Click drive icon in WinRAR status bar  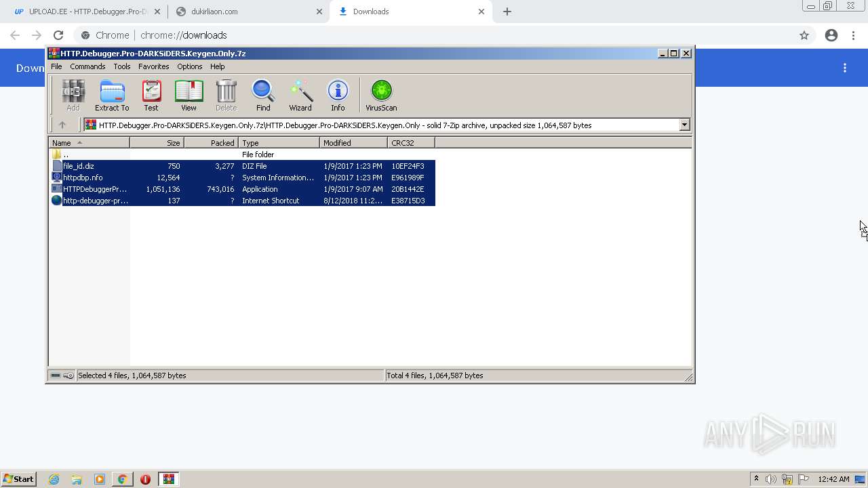(x=56, y=375)
